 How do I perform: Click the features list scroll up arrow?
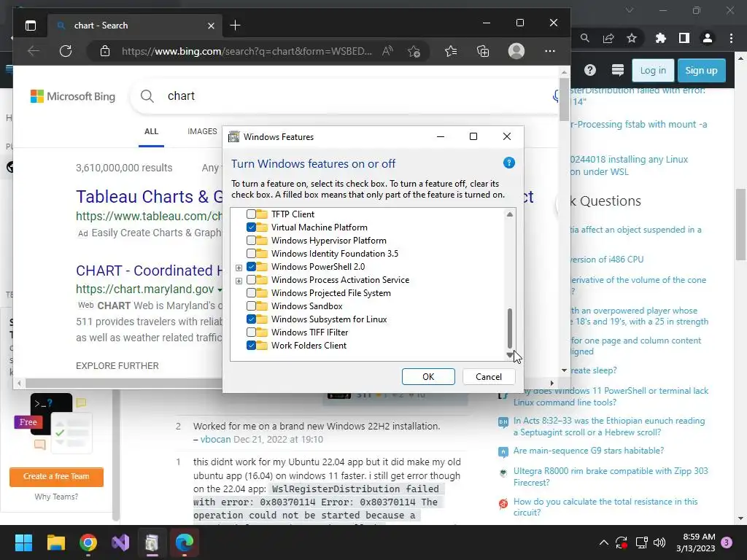[510, 214]
